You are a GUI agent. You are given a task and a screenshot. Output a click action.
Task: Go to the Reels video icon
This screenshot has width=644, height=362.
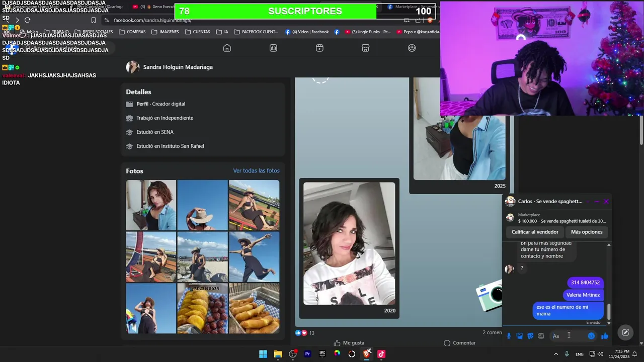click(319, 48)
